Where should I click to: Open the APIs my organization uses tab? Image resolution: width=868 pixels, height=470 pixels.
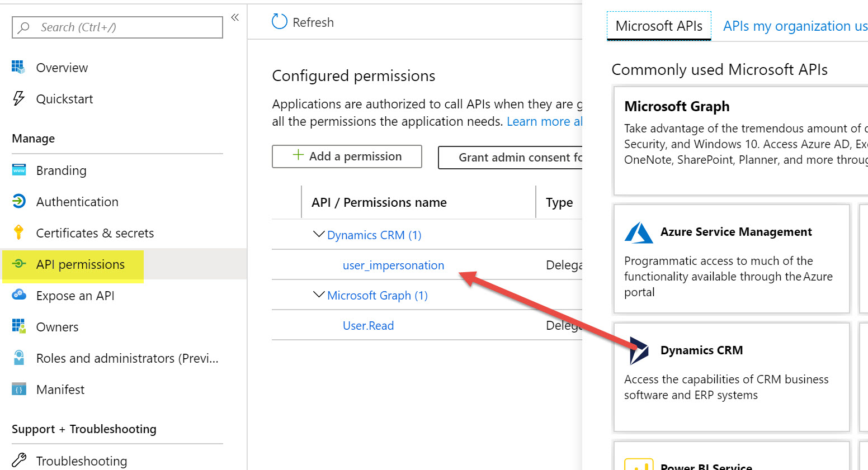pos(794,26)
